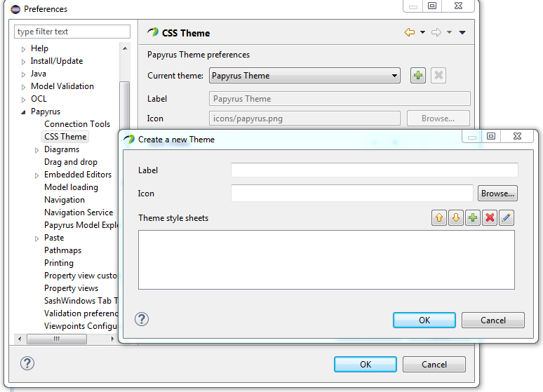Move style sheet up with the up arrow icon
This screenshot has height=392, width=543.
point(439,218)
